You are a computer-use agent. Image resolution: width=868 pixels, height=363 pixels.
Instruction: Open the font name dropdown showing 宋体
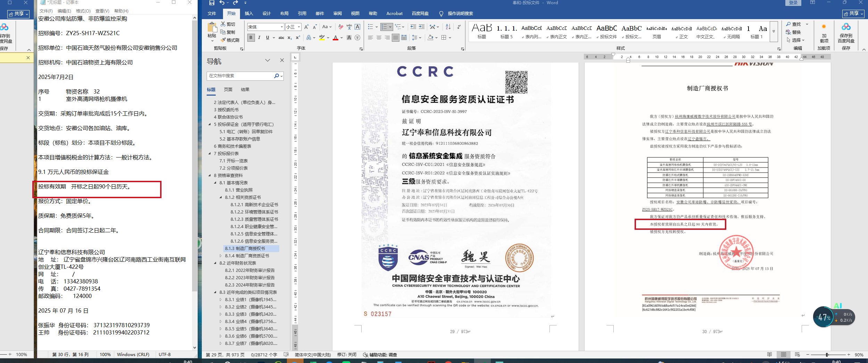coord(282,27)
